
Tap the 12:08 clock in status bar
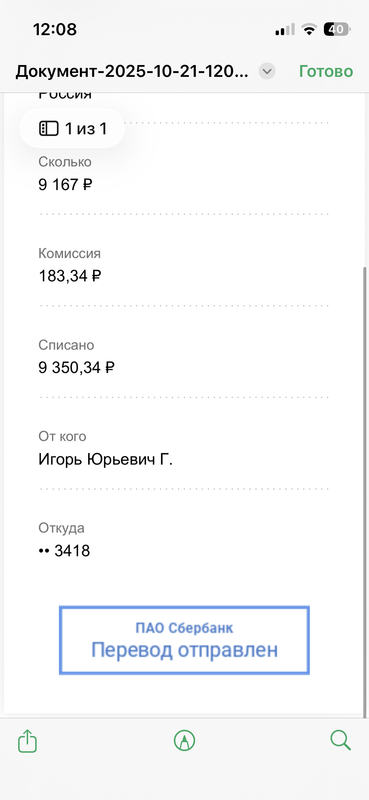pos(55,29)
